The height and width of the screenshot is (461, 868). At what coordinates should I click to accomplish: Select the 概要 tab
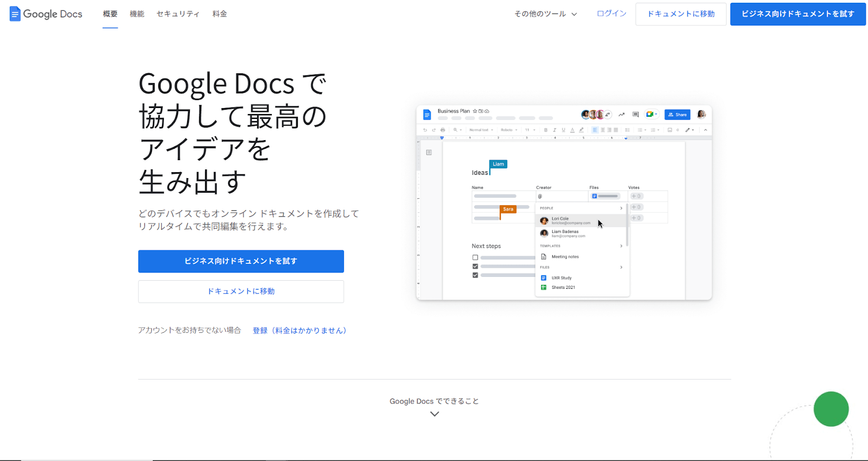110,14
